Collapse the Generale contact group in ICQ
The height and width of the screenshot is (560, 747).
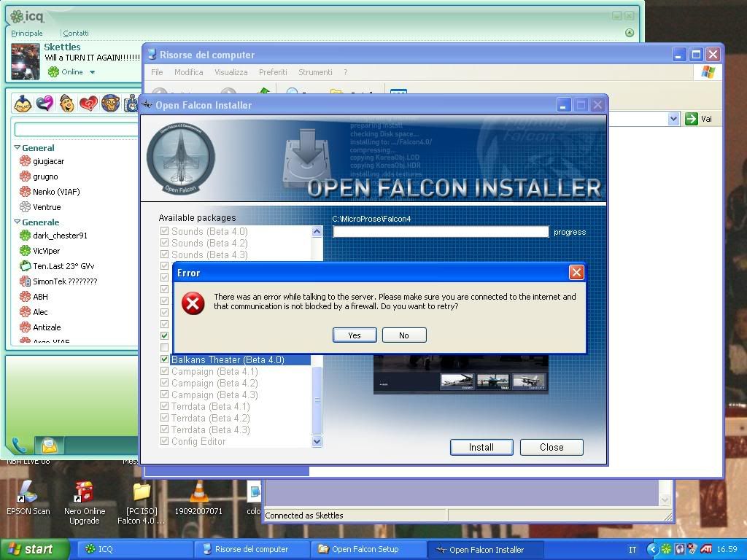point(18,222)
